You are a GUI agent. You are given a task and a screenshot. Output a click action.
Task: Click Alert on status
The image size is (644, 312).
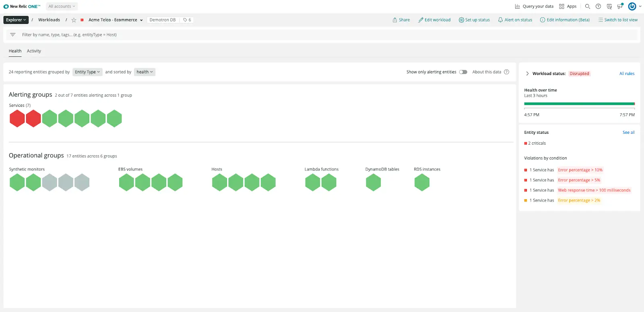click(x=515, y=20)
